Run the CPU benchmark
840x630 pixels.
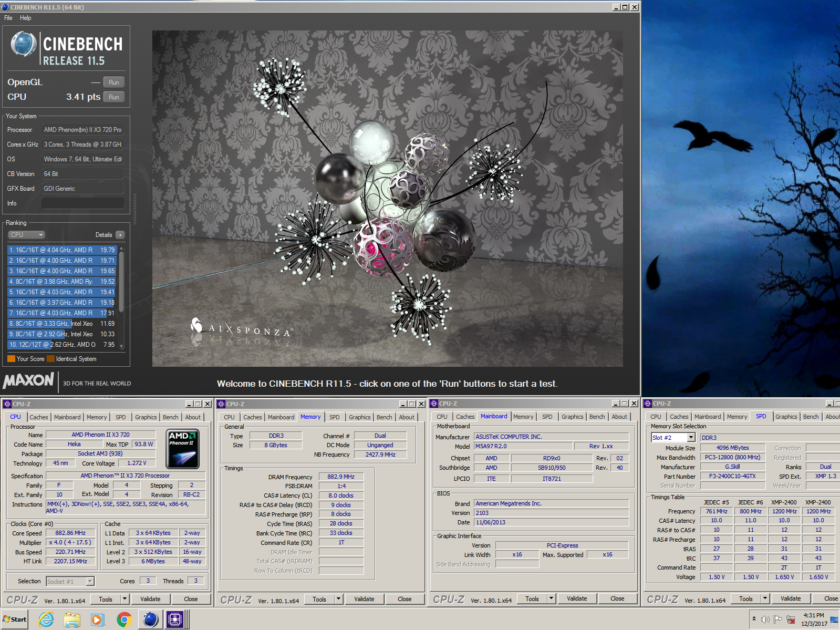point(114,97)
